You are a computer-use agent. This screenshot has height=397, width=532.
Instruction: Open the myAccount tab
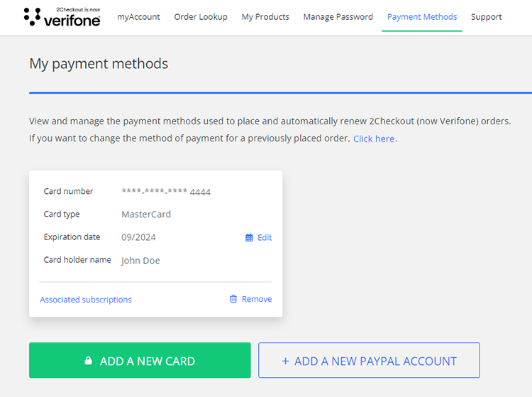coord(138,17)
